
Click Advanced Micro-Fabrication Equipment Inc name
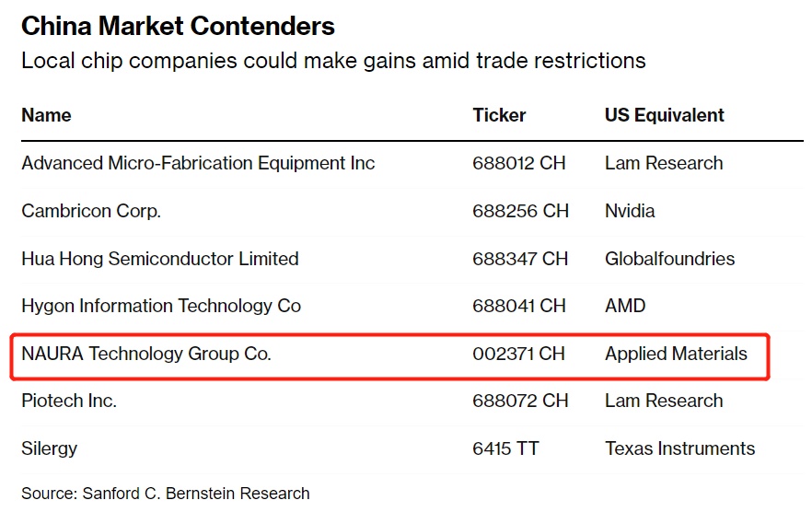[198, 163]
